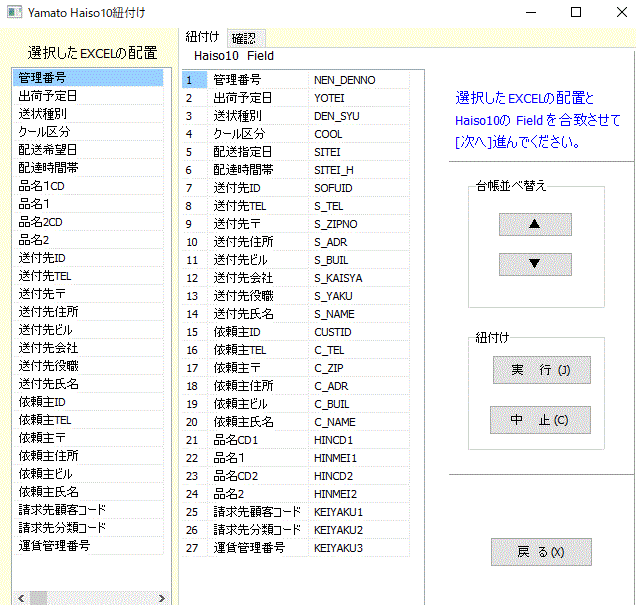Click NEN_DENNO field cell
Screen dimensions: 636x605
coord(360,80)
